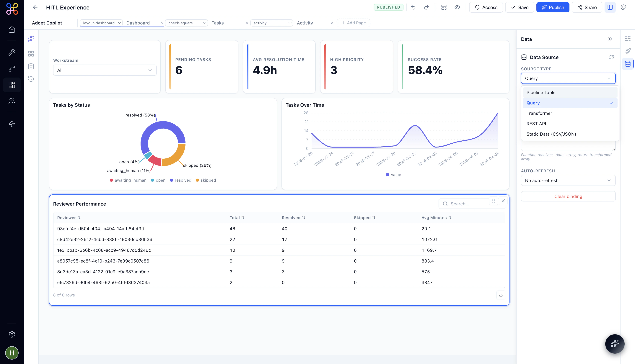Open the floating AI assistant button
This screenshot has width=635, height=364.
tap(615, 344)
